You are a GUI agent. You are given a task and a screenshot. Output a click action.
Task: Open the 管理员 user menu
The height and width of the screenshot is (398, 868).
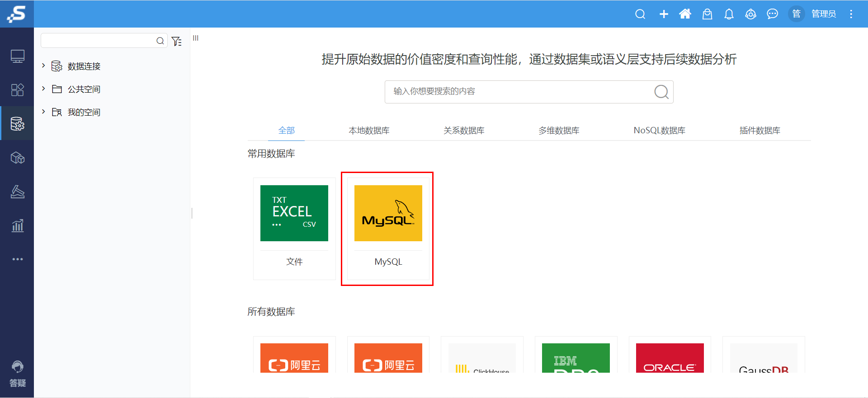pos(824,14)
